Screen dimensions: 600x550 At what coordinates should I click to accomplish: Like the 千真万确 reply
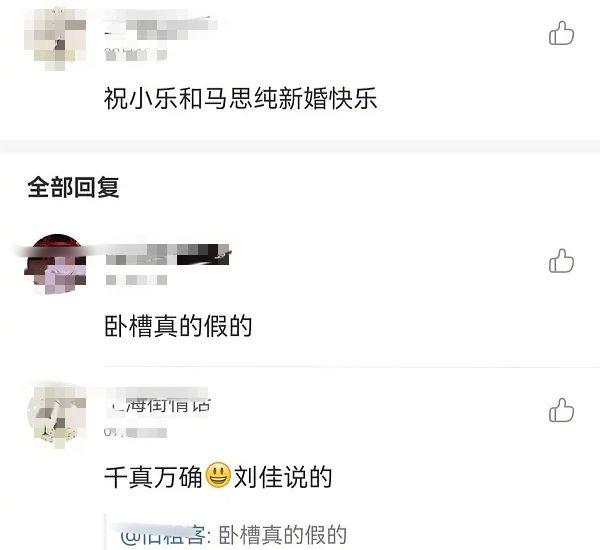pos(561,410)
